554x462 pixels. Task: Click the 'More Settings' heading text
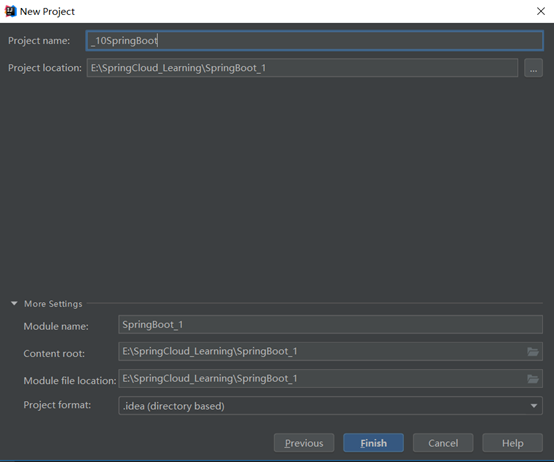(53, 304)
